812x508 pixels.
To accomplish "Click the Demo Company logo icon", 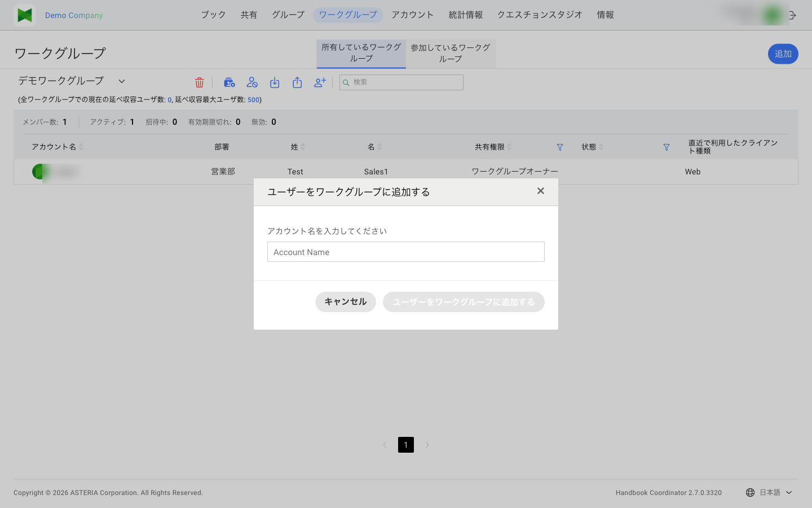I will click(x=25, y=15).
